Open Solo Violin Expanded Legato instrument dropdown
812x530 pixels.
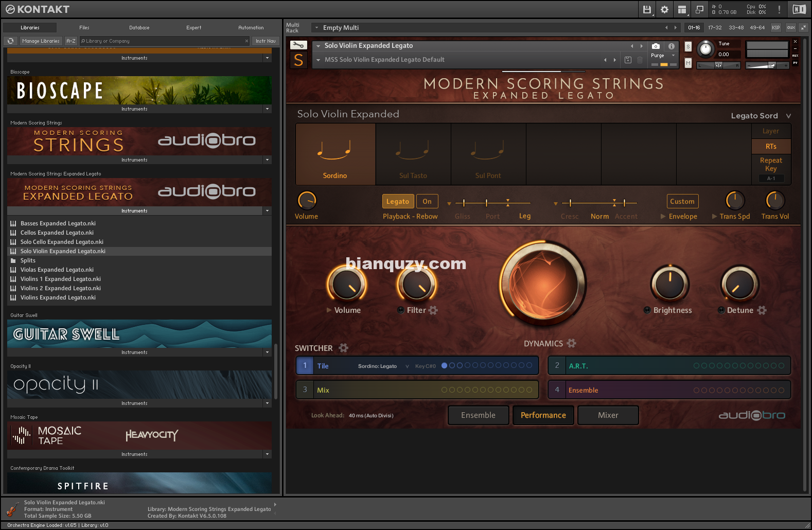(x=319, y=46)
